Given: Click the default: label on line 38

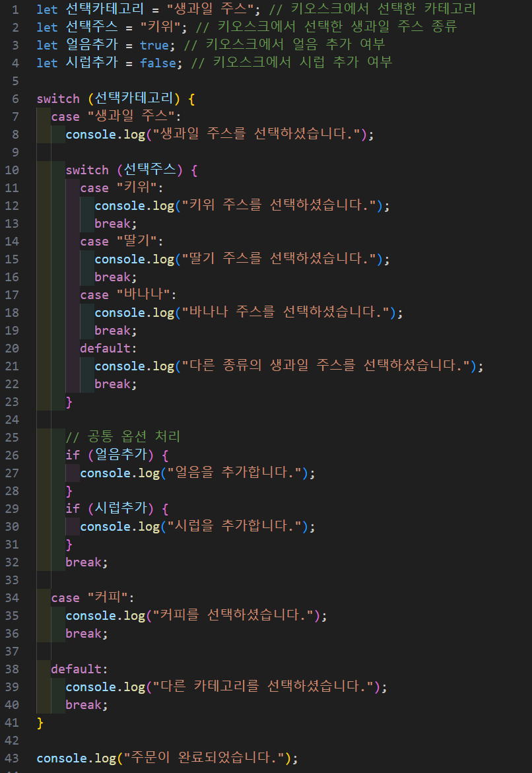Looking at the screenshot, I should click(x=79, y=669).
